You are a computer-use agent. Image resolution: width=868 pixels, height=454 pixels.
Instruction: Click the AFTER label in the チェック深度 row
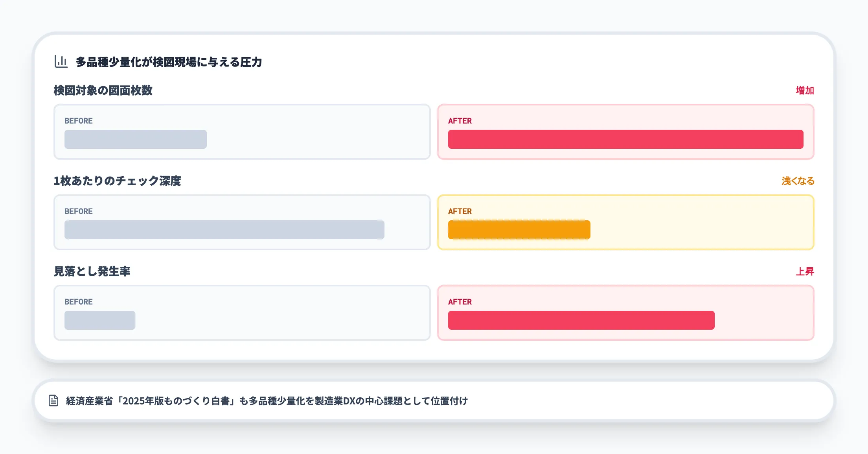pyautogui.click(x=460, y=211)
